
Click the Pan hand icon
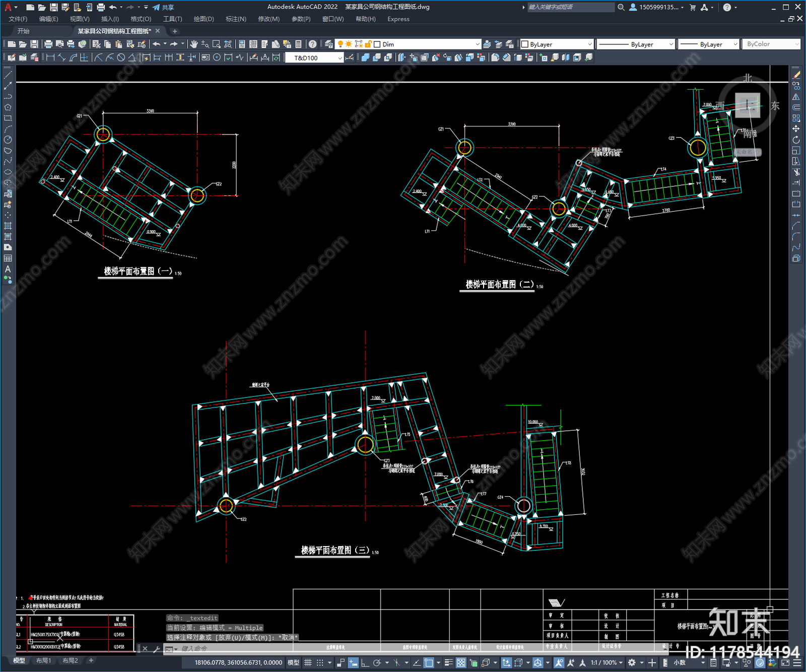pyautogui.click(x=194, y=44)
